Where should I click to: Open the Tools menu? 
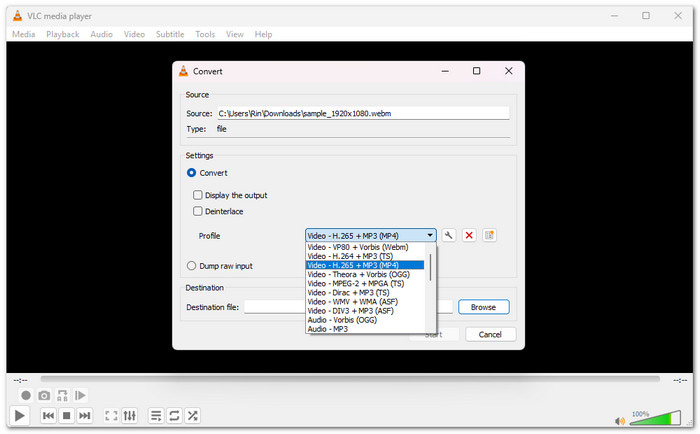[205, 34]
